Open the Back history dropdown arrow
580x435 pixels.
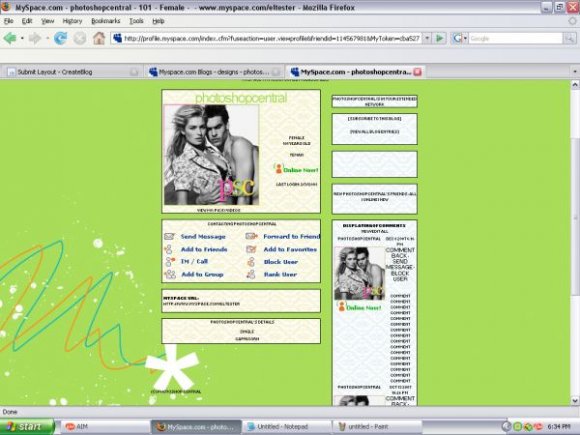[x=22, y=38]
